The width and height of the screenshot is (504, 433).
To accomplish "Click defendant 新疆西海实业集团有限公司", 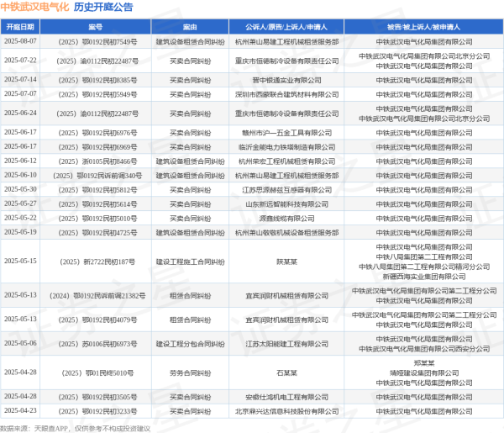I will point(424,277).
